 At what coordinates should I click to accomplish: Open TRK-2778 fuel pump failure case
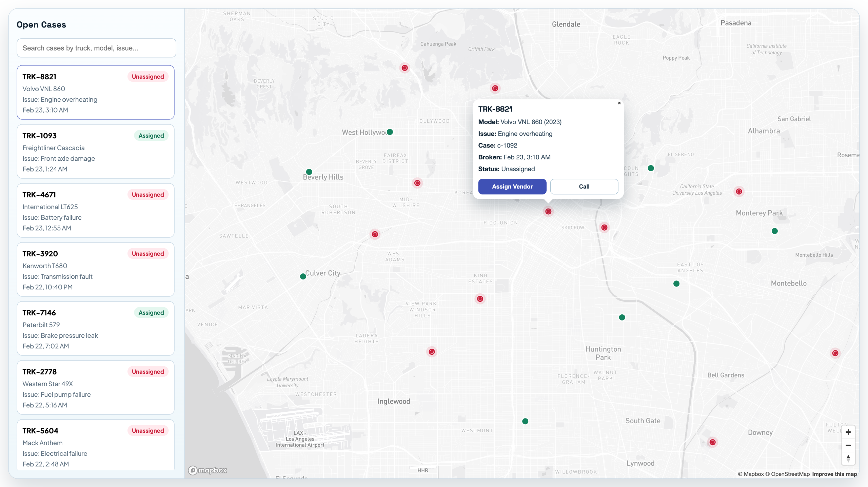[96, 387]
